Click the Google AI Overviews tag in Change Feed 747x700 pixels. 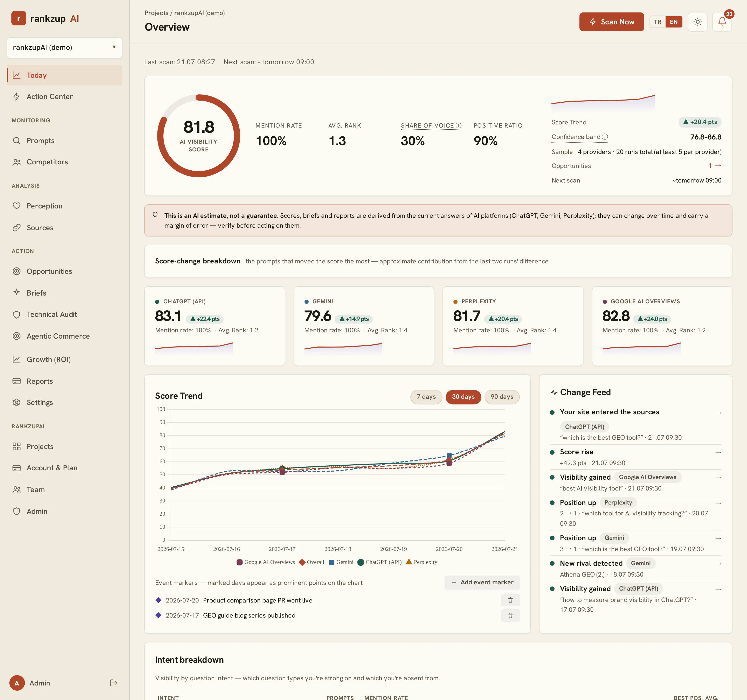pos(647,477)
